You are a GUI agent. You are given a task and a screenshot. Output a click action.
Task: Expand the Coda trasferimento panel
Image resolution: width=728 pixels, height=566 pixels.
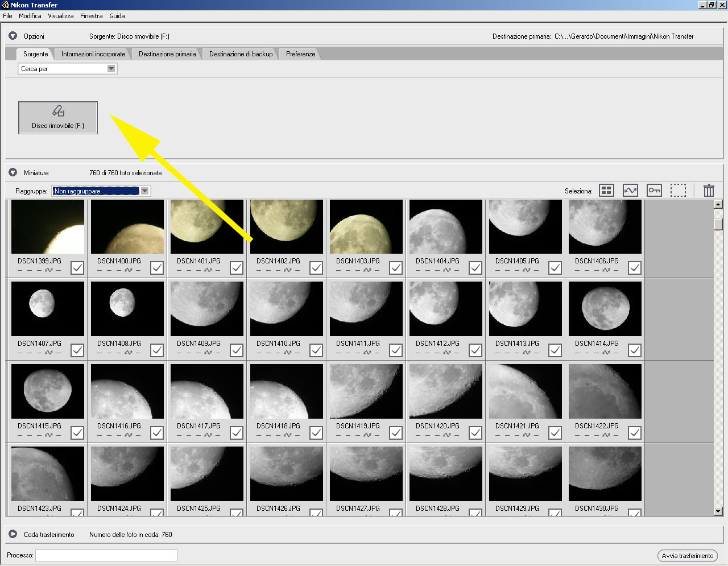pos(13,534)
